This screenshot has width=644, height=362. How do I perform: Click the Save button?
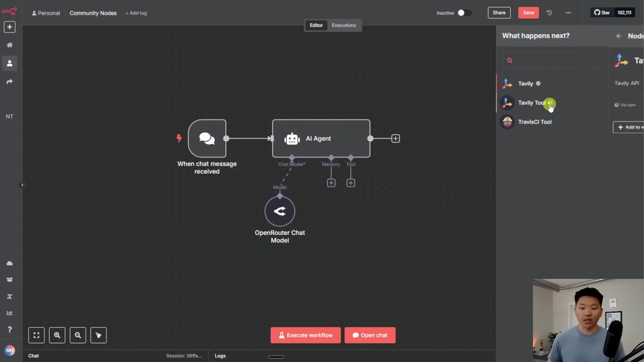point(528,13)
